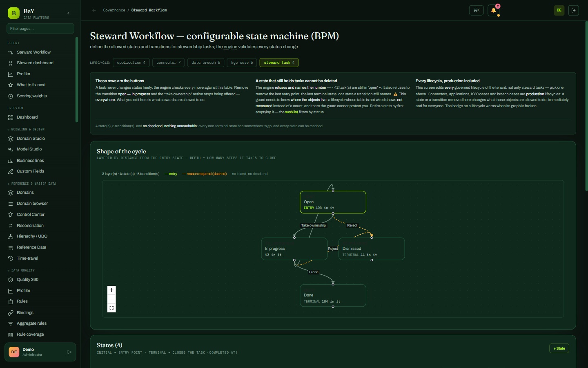Click Scoring weights shield icon
The height and width of the screenshot is (368, 588).
pyautogui.click(x=11, y=96)
